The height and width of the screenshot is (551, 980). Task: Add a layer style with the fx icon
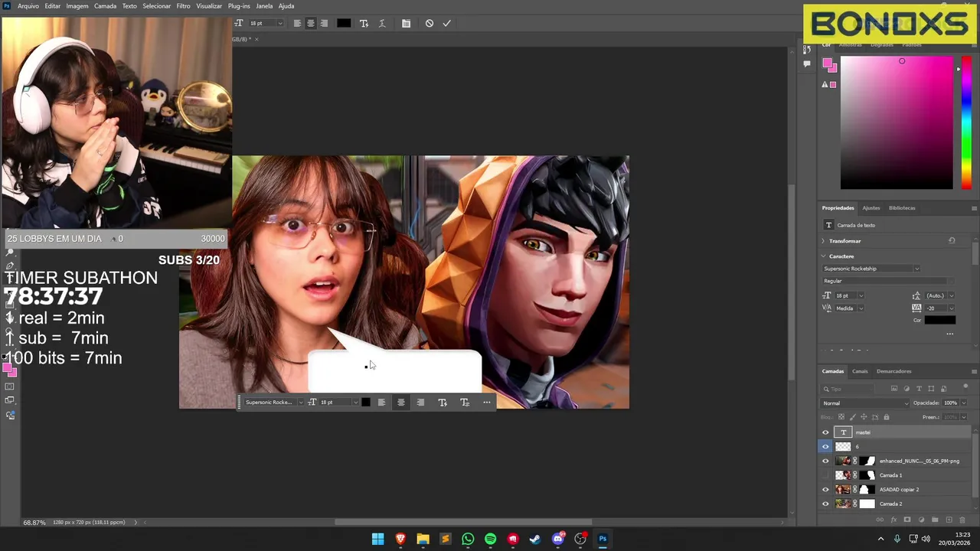click(893, 520)
